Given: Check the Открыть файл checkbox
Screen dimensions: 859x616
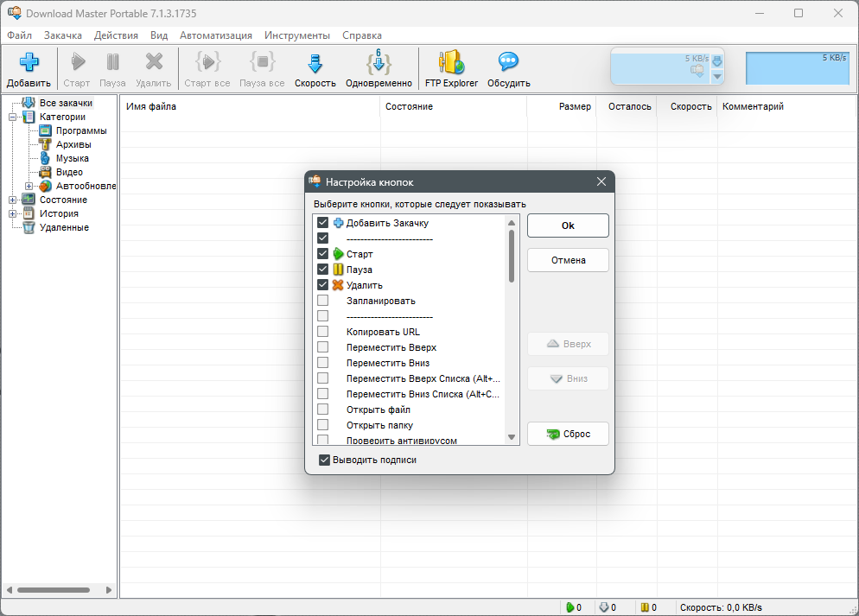Looking at the screenshot, I should pos(322,409).
